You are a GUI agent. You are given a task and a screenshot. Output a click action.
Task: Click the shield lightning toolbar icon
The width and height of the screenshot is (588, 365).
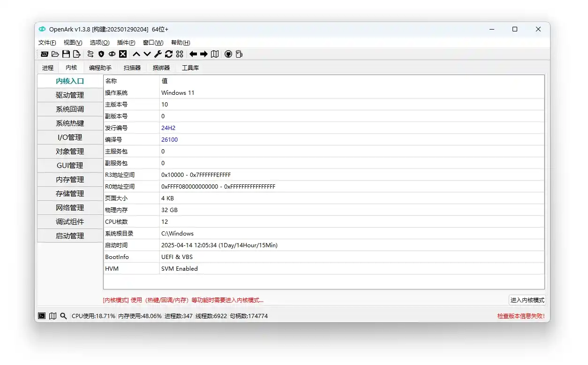coord(101,54)
